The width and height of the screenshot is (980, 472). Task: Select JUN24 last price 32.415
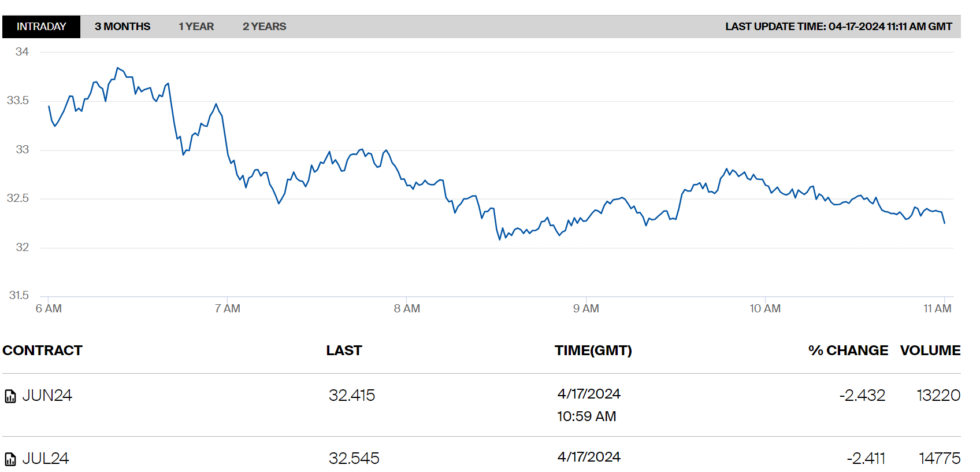click(351, 396)
